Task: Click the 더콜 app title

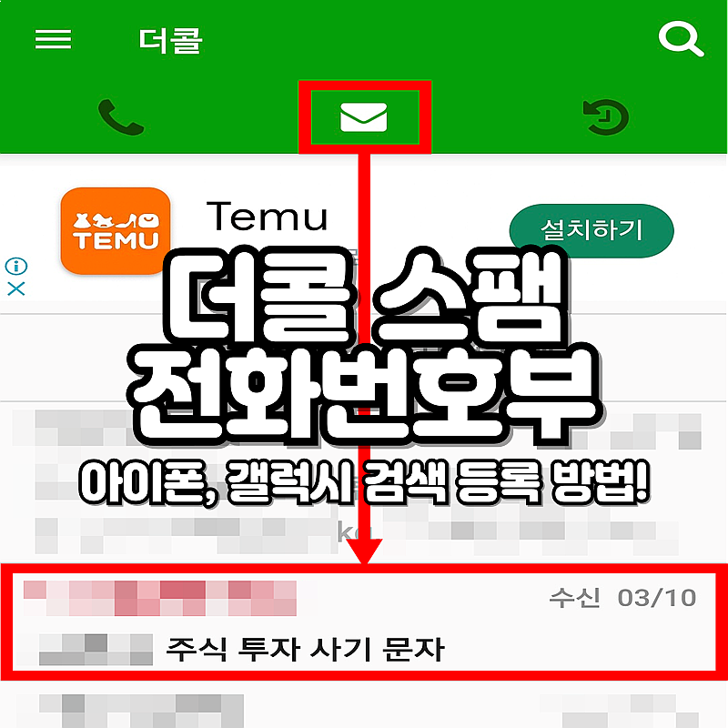Action: [170, 40]
